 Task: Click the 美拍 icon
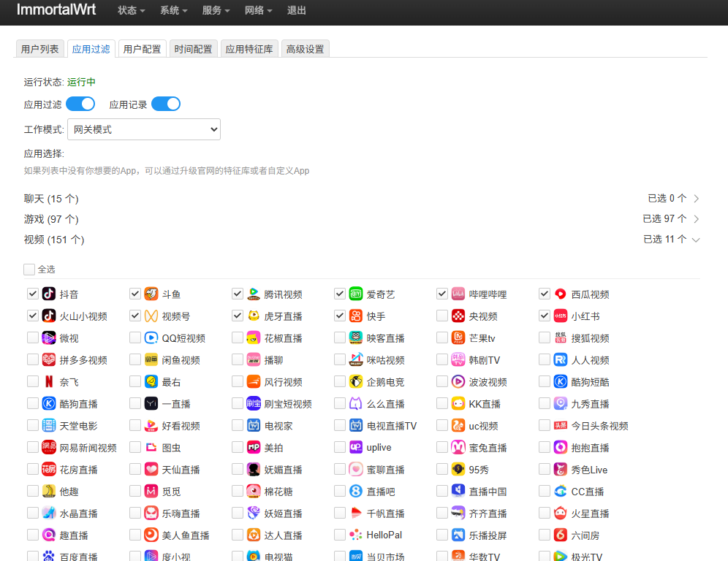coord(254,447)
